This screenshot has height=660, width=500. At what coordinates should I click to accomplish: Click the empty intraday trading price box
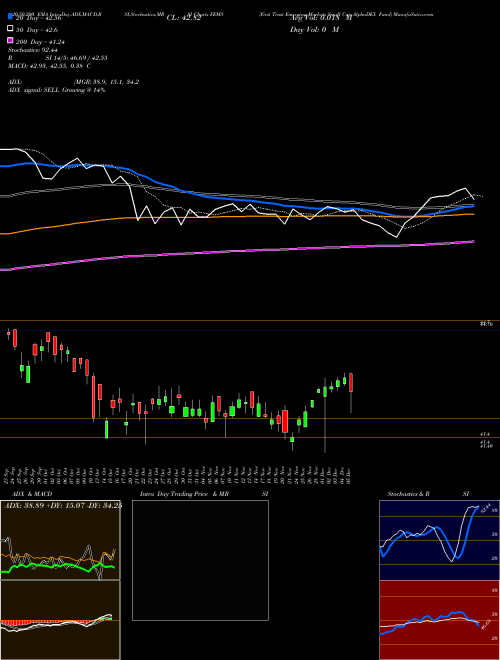coord(200,560)
